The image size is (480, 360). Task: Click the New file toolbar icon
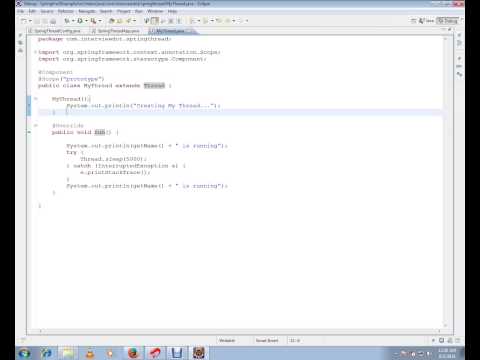pos(24,21)
